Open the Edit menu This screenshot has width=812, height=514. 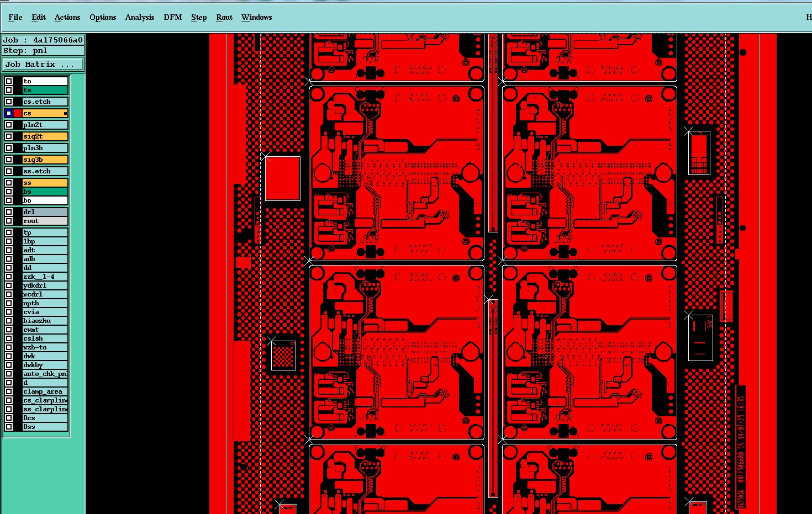coord(39,17)
